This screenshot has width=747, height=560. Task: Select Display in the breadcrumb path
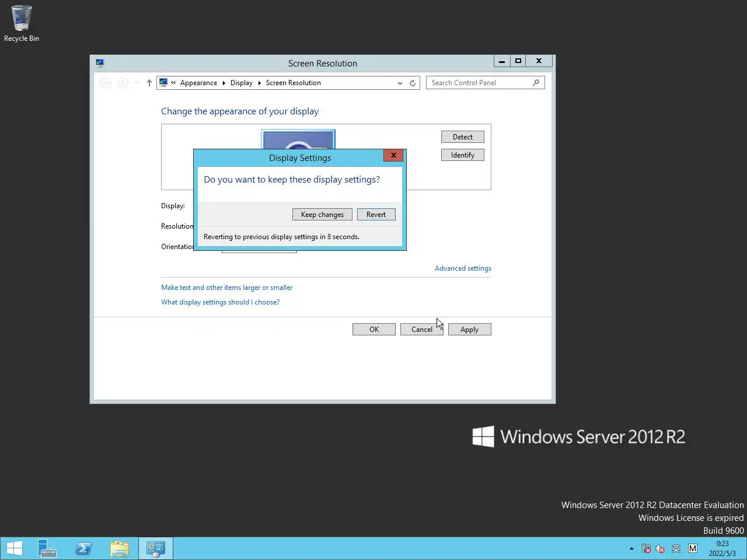tap(242, 83)
